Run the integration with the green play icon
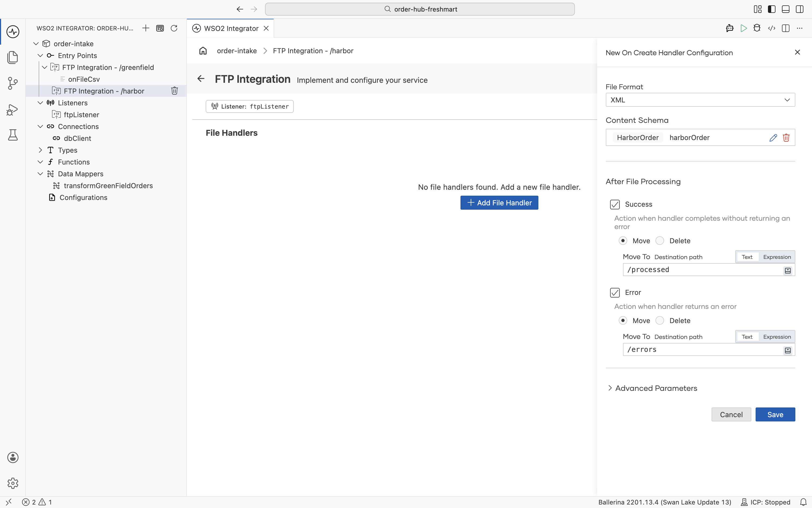This screenshot has width=812, height=508. click(744, 28)
